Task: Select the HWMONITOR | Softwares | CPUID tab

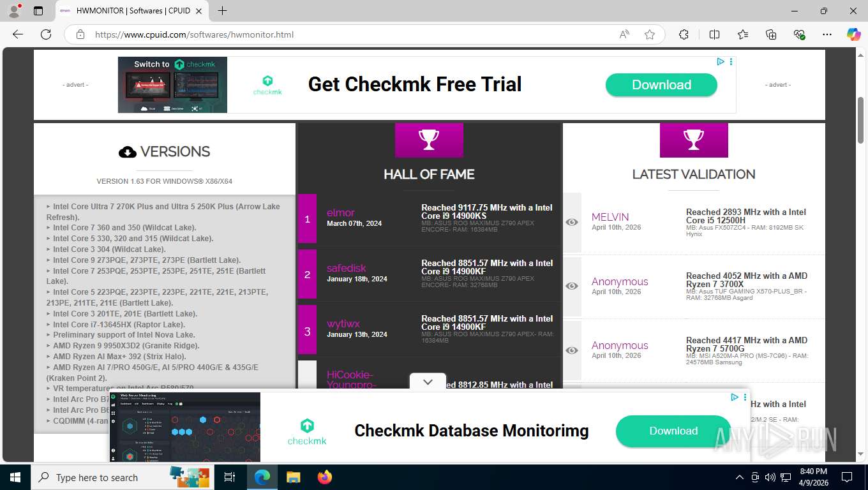Action: click(x=132, y=11)
